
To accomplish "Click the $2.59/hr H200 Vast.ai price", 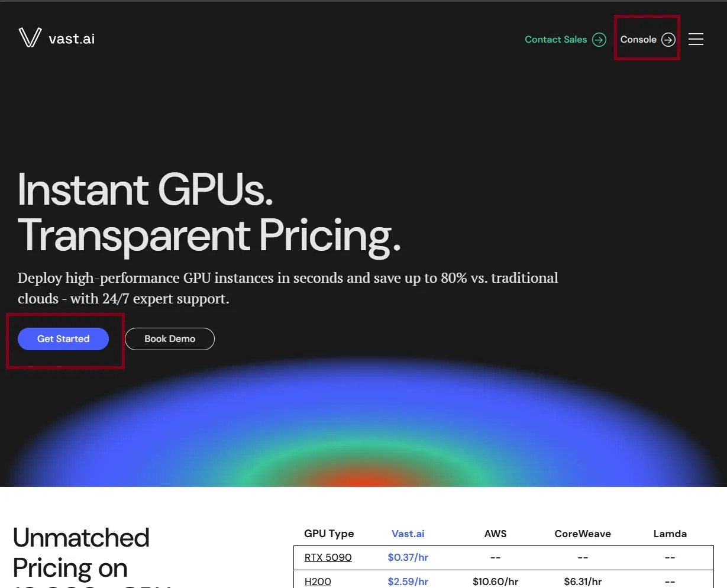I will pyautogui.click(x=408, y=581).
